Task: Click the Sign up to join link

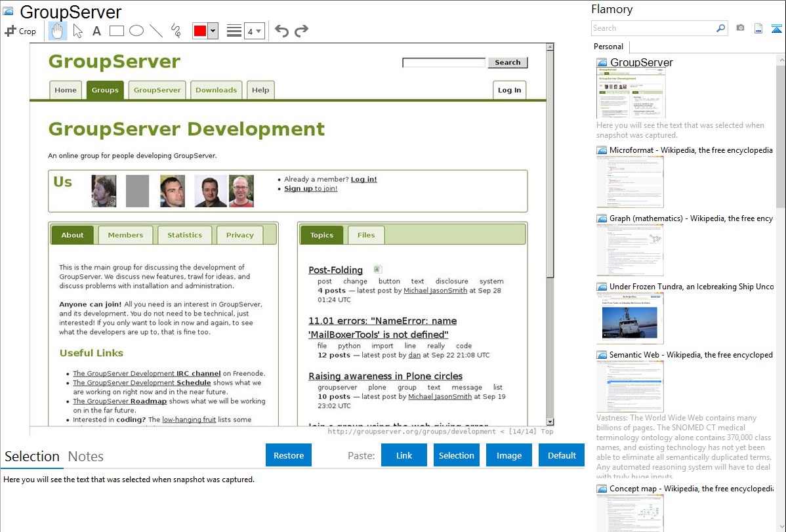Action: click(x=311, y=188)
